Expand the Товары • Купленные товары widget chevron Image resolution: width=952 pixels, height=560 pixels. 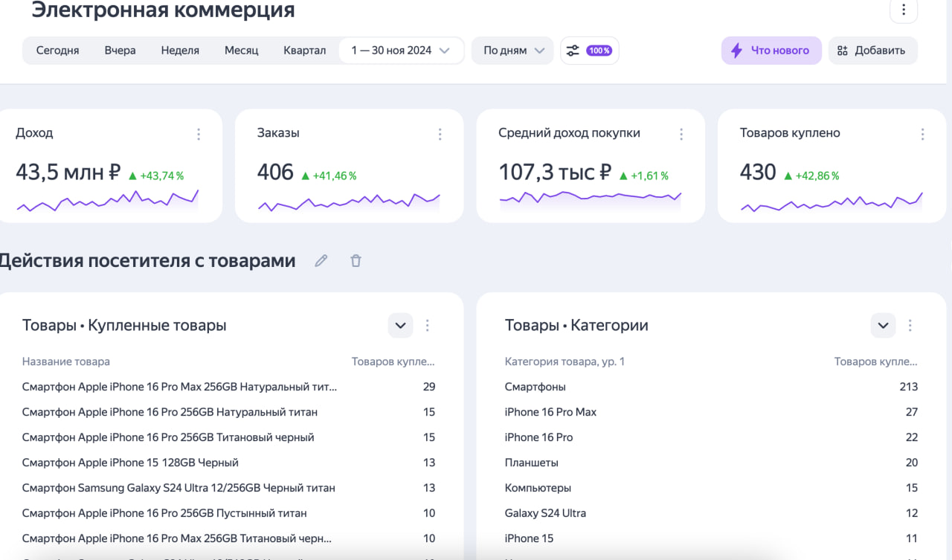(400, 325)
